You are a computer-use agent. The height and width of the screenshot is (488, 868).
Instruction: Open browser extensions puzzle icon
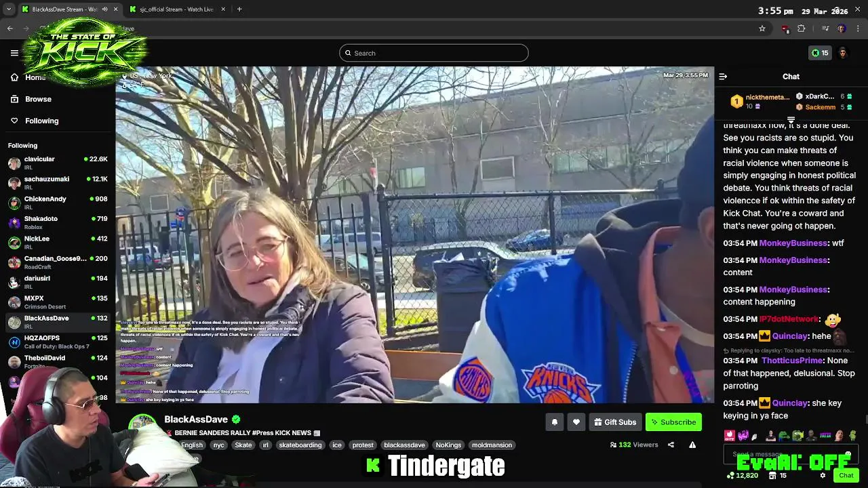tap(801, 28)
